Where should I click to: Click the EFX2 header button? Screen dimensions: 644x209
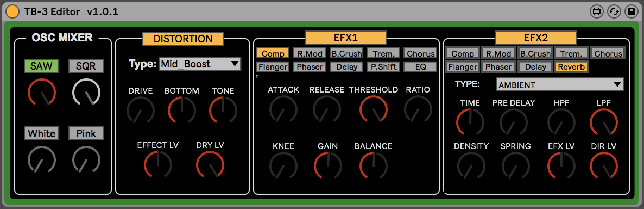(x=536, y=38)
